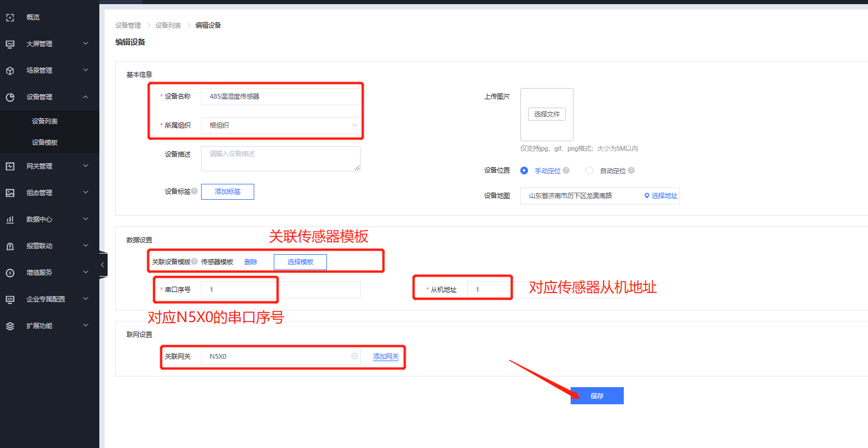
Task: Select the 自动定位 radio button
Action: (x=589, y=171)
